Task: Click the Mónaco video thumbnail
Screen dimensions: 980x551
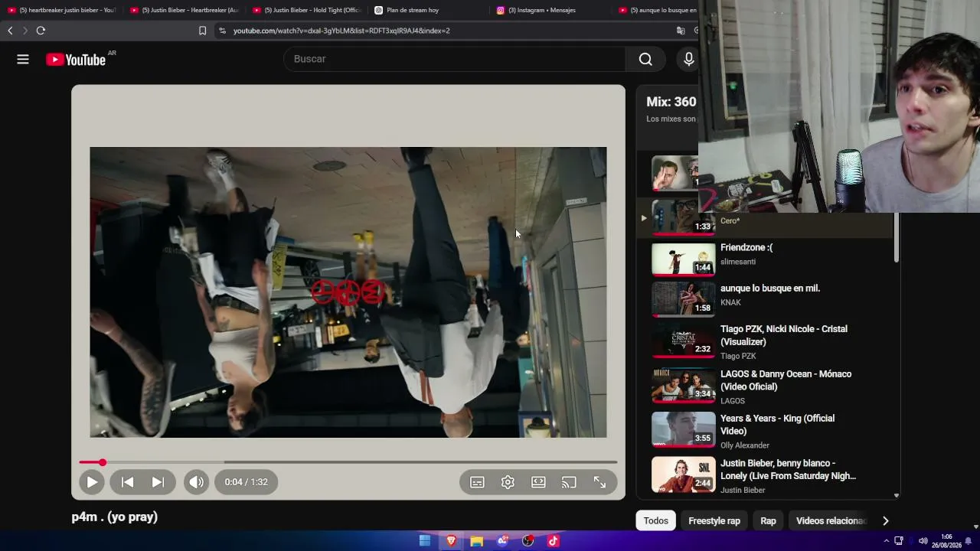Action: (683, 386)
